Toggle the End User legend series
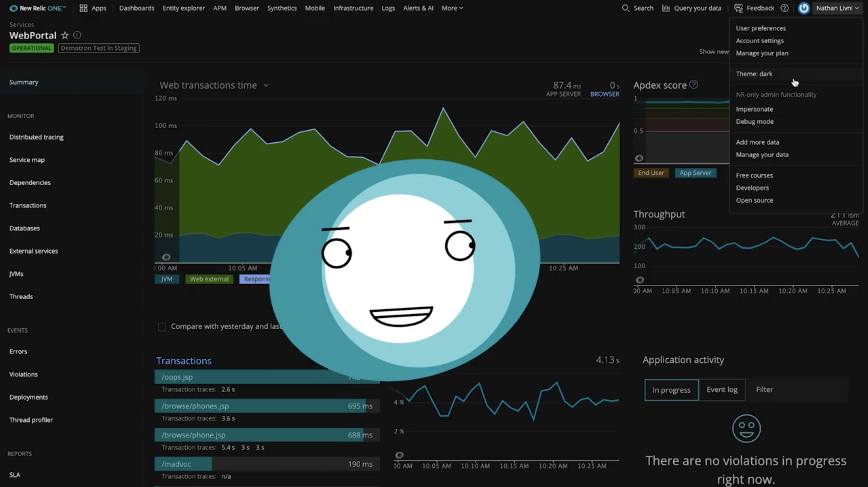Image resolution: width=868 pixels, height=487 pixels. (x=651, y=173)
